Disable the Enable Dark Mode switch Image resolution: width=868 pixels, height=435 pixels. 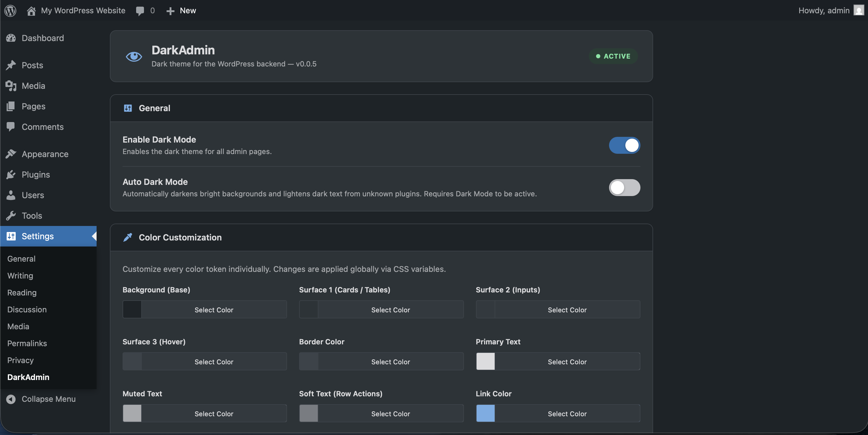pos(624,145)
